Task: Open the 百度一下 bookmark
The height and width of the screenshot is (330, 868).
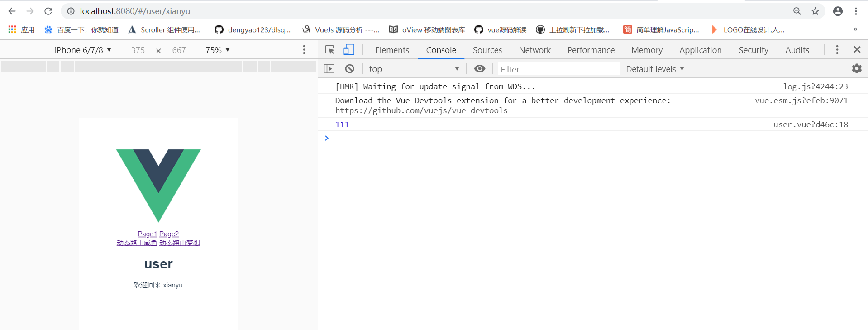Action: [81, 29]
